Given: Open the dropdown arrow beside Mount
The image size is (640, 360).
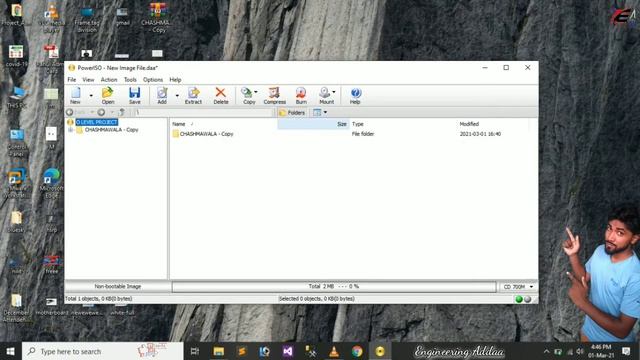Looking at the screenshot, I should 334,92.
